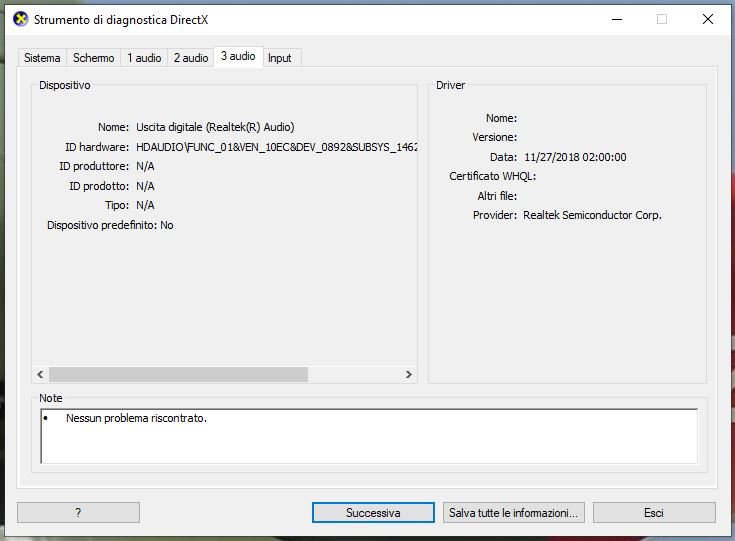Click the ID produttore N/A value
This screenshot has width=735, height=541.
[145, 166]
